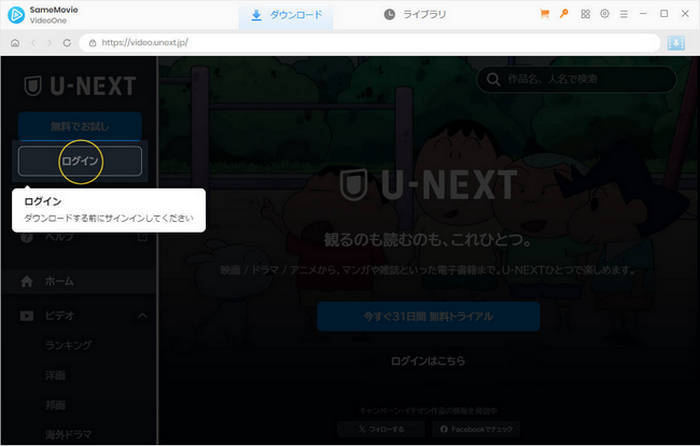Screen dimensions: 700x446
Task: Select ランキング in the sidebar
Action: (69, 345)
